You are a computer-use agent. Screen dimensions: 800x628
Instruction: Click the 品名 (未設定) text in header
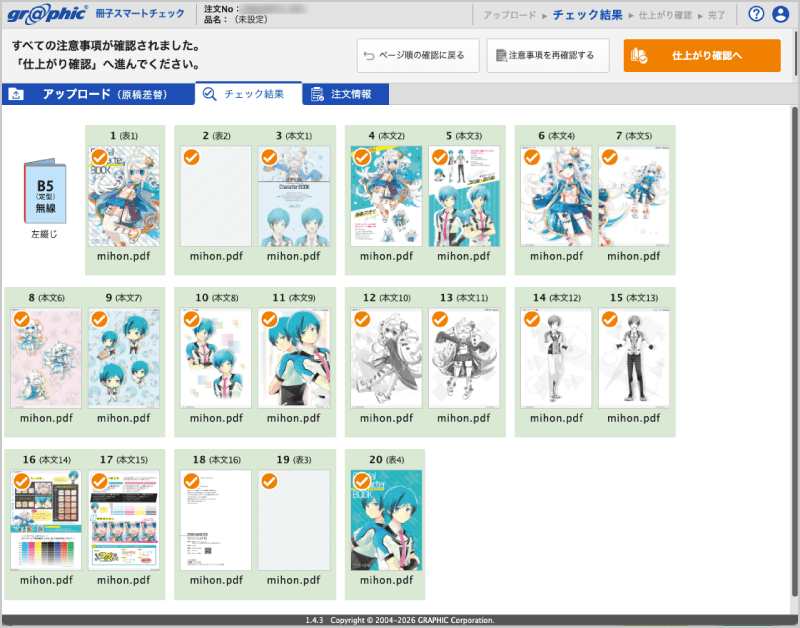pos(236,19)
